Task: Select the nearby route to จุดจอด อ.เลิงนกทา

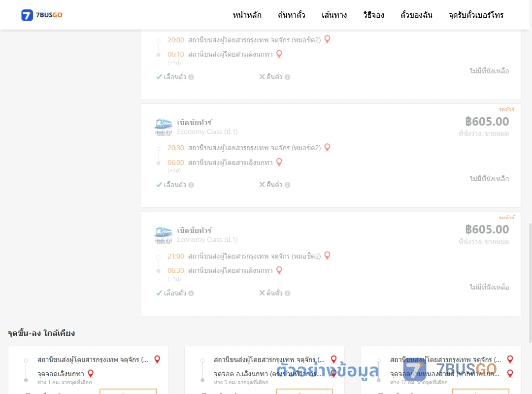Action: pos(265,370)
